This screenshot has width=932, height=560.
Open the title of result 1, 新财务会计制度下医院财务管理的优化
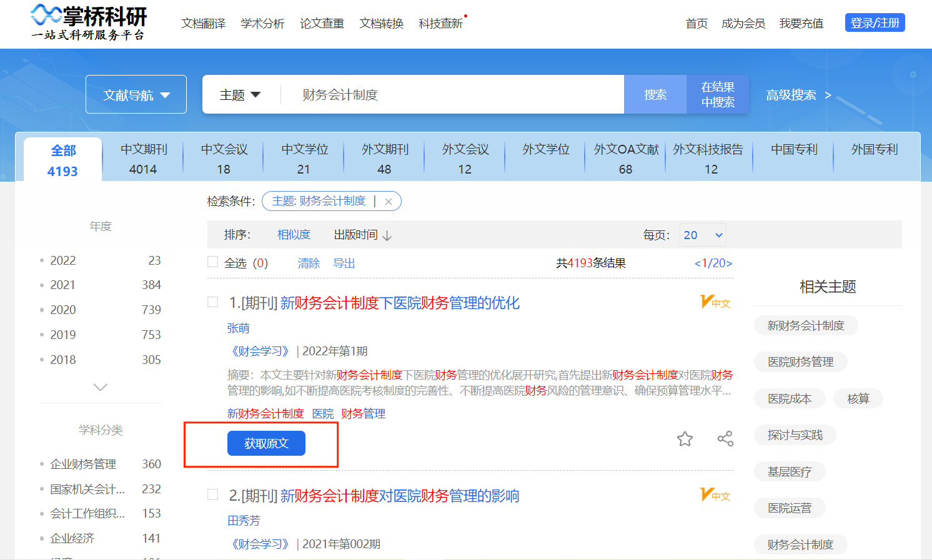pyautogui.click(x=400, y=303)
